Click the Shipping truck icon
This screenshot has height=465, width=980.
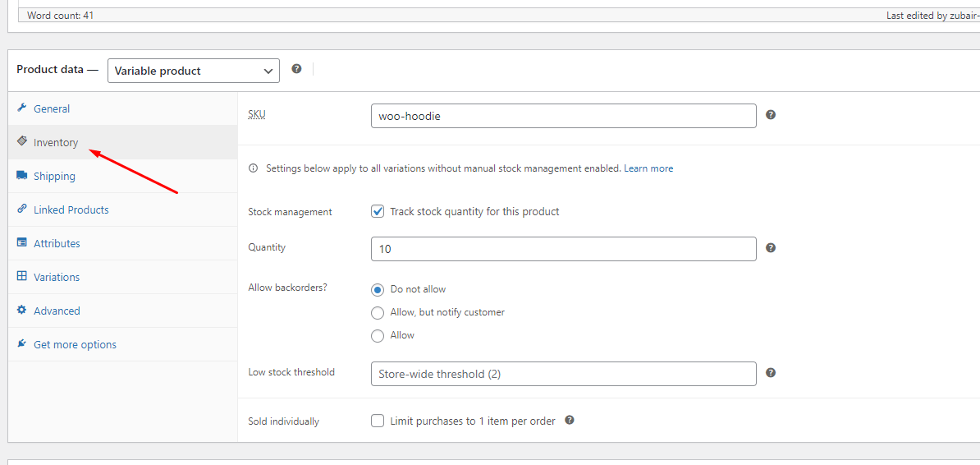click(22, 176)
